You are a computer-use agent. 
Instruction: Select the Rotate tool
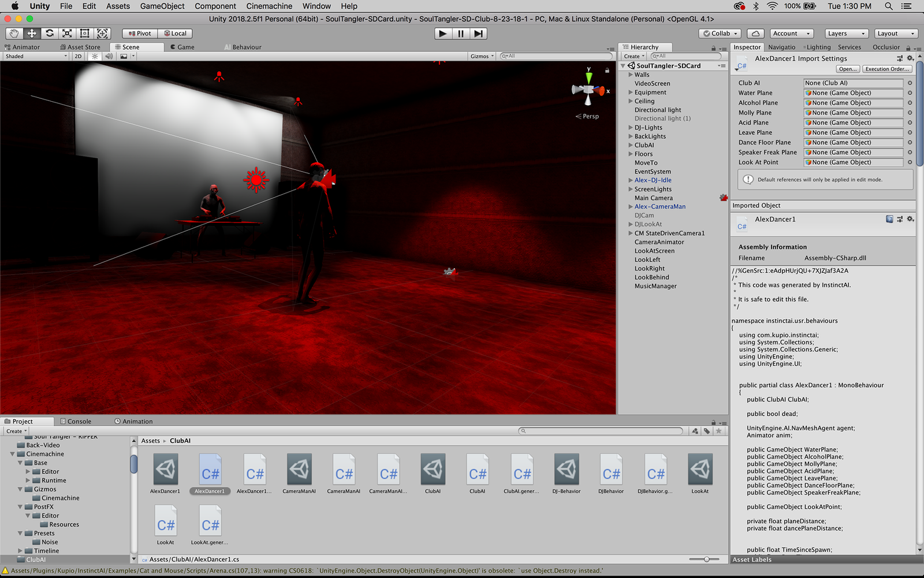(50, 34)
